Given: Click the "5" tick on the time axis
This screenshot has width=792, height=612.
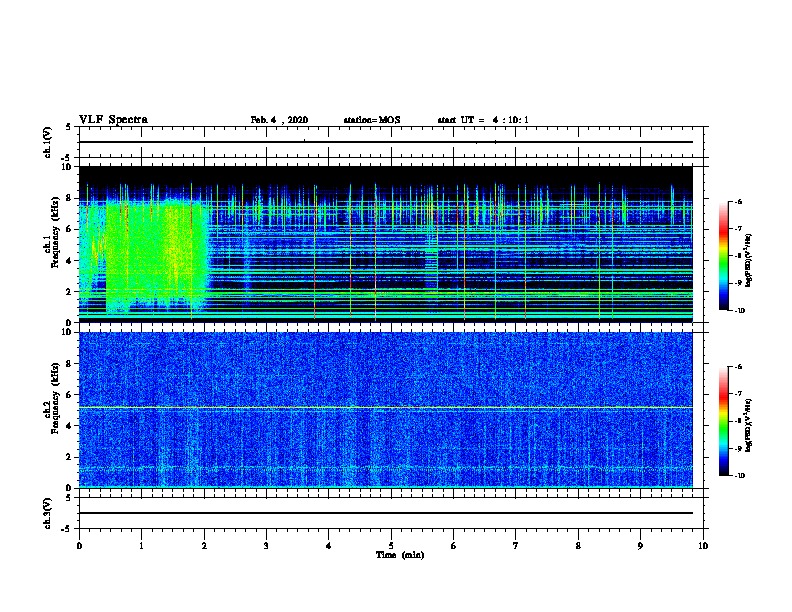Looking at the screenshot, I should [391, 545].
